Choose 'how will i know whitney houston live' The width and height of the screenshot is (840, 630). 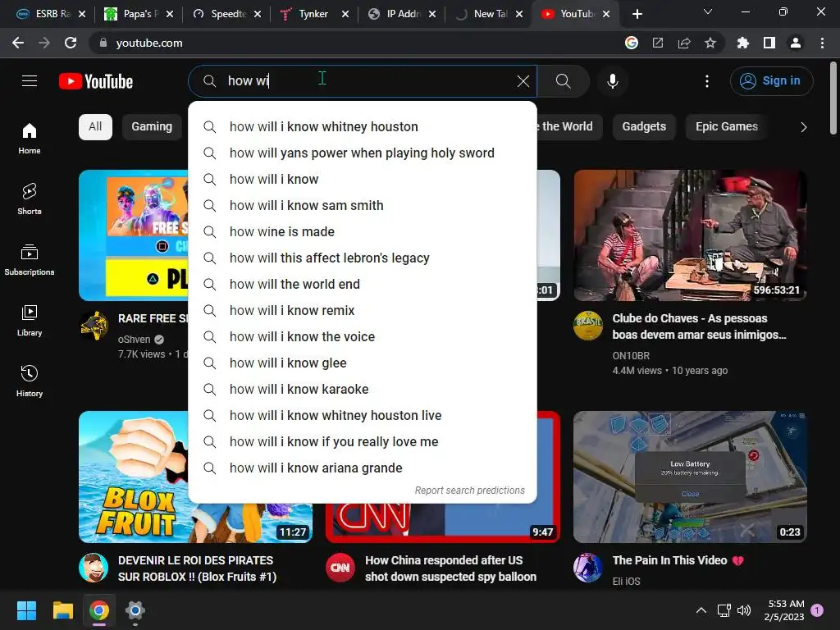[x=363, y=415]
